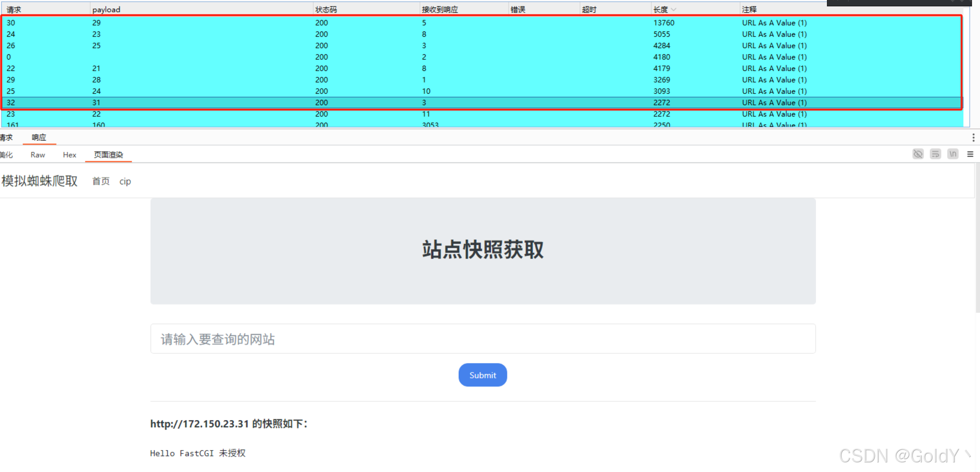The image size is (980, 472).
Task: Toggle the hidden eye icon in response toolbar
Action: [x=918, y=154]
